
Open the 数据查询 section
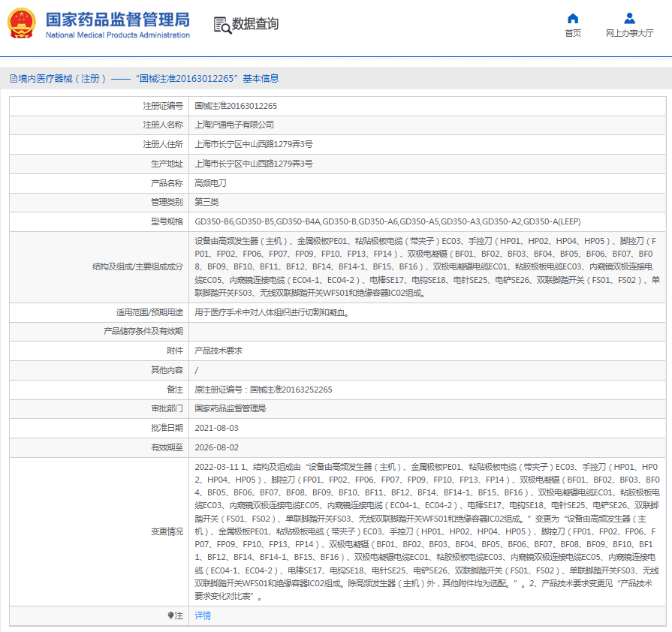255,24
